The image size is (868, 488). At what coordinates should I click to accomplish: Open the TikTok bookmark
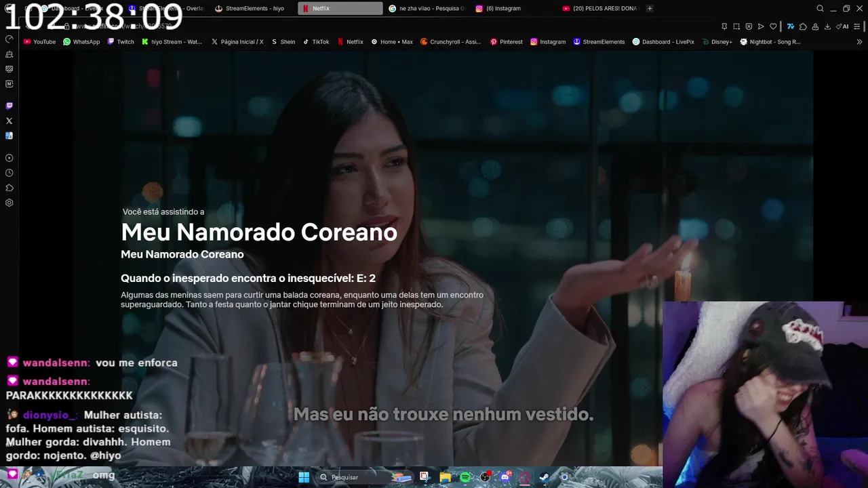pyautogui.click(x=316, y=41)
